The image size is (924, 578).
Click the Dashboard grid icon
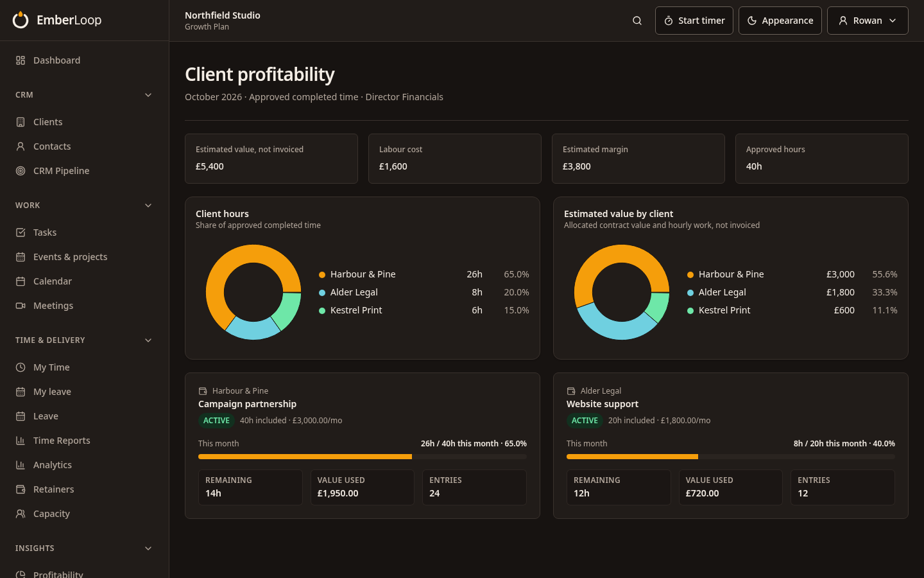pos(21,60)
